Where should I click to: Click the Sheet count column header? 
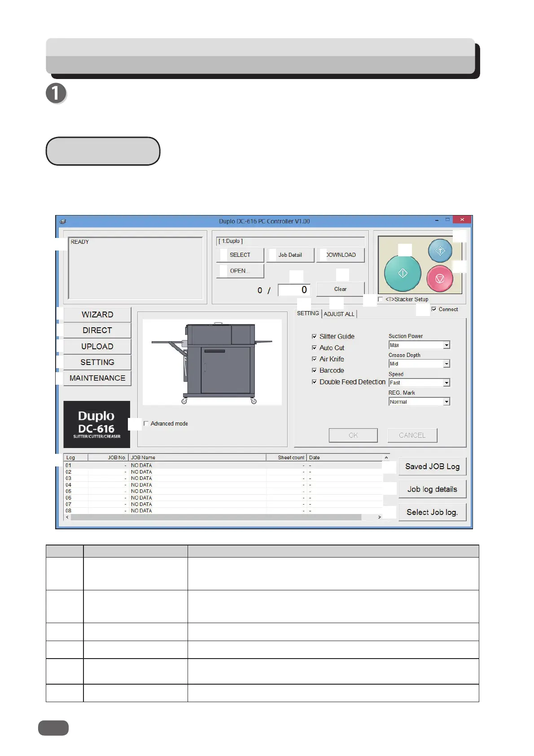(x=286, y=457)
